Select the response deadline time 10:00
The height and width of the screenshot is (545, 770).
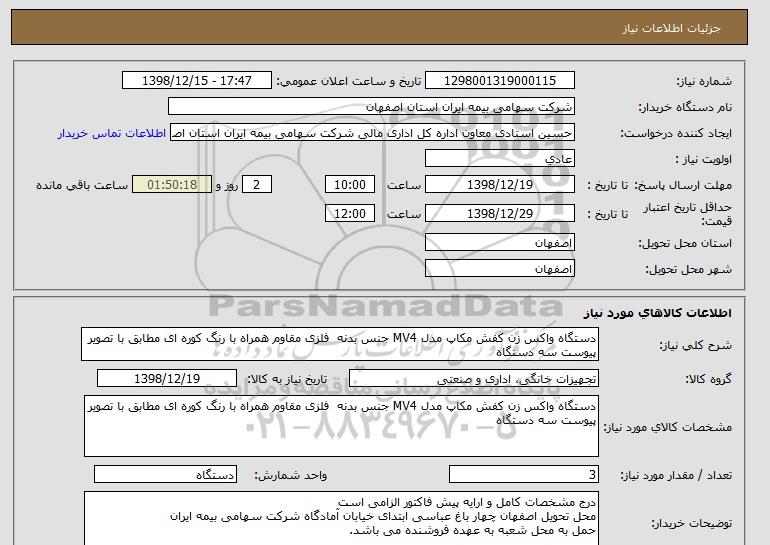click(x=350, y=185)
